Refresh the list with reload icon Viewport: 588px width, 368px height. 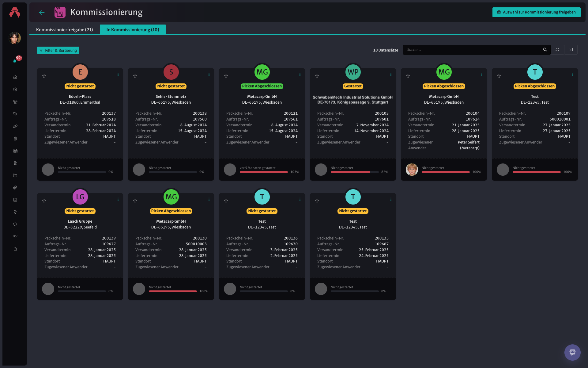coord(557,50)
